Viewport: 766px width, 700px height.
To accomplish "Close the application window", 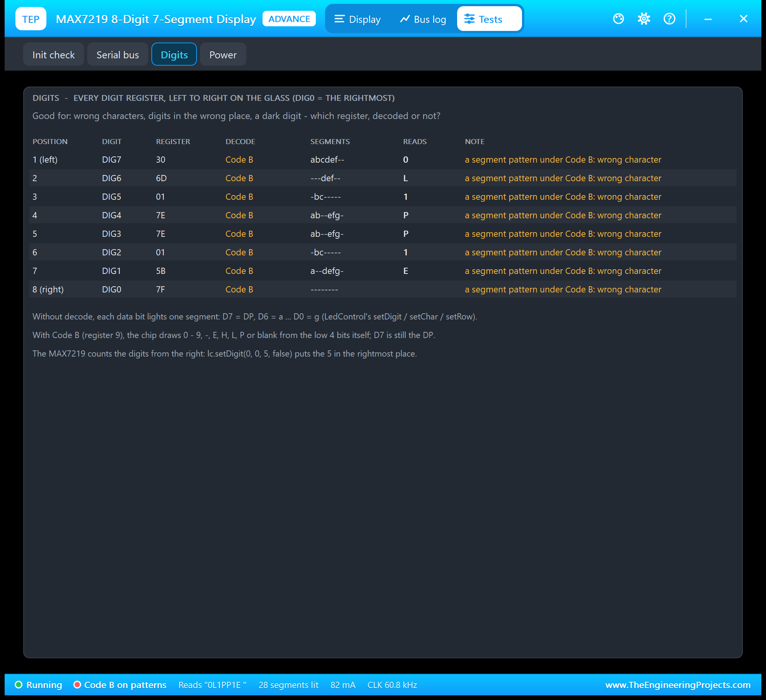I will click(744, 19).
